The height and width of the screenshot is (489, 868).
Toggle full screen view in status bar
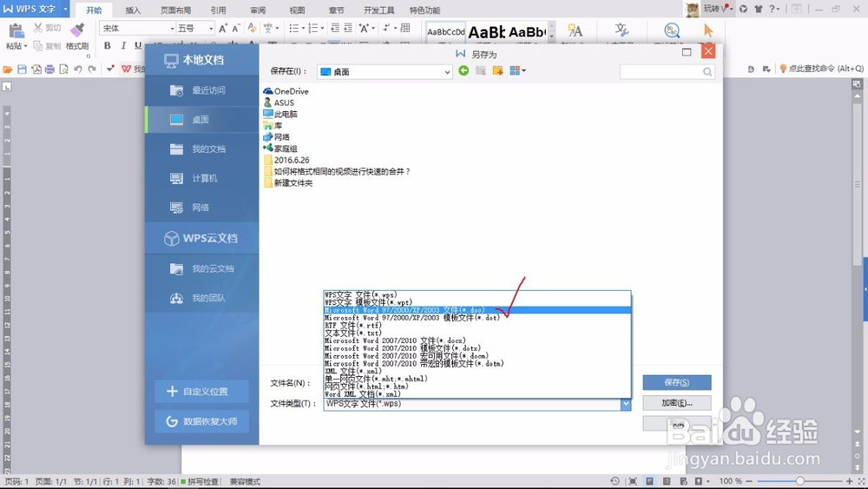point(633,481)
